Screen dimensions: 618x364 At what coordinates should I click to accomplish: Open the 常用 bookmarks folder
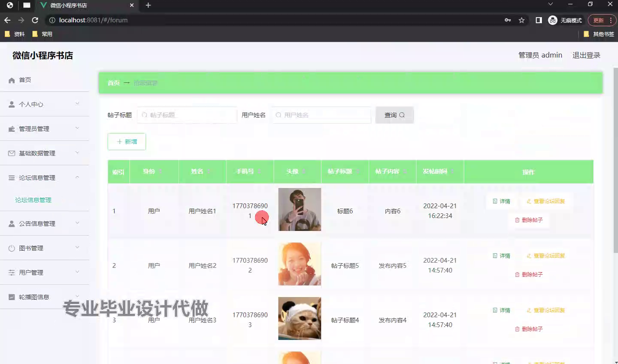point(42,34)
